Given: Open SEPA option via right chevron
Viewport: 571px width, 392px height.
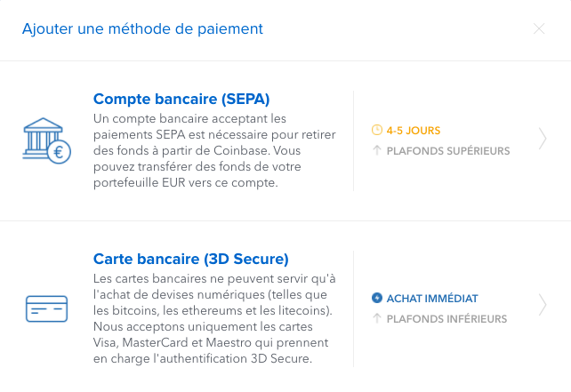Looking at the screenshot, I should [x=543, y=139].
